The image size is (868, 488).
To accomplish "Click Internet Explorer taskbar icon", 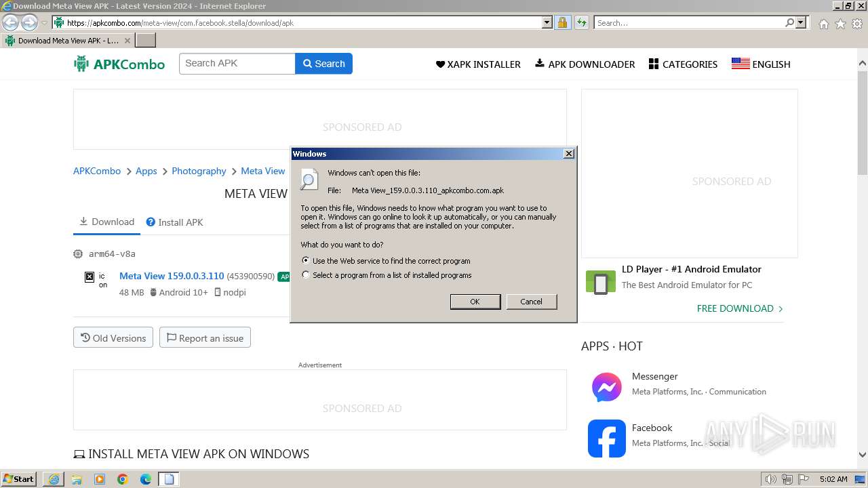I will pyautogui.click(x=54, y=479).
